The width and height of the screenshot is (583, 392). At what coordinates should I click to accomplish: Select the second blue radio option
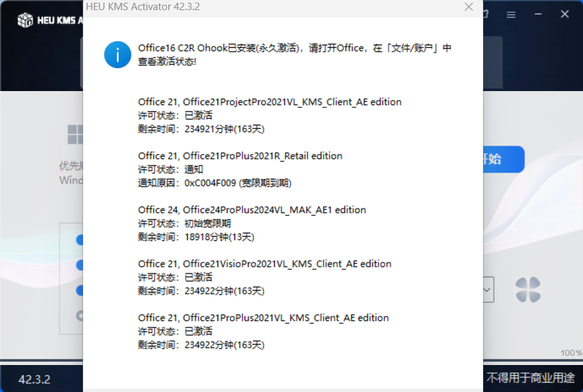(x=80, y=265)
